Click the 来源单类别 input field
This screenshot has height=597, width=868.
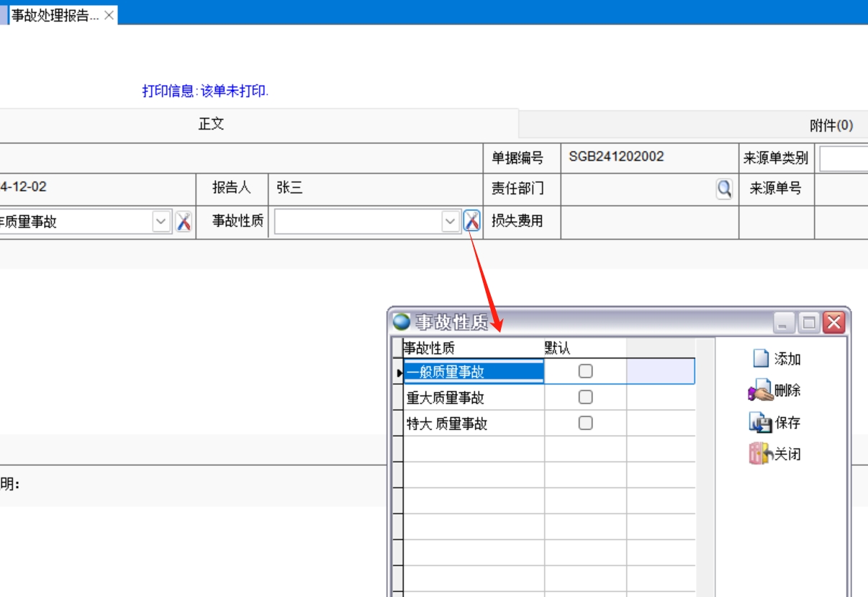(x=844, y=158)
